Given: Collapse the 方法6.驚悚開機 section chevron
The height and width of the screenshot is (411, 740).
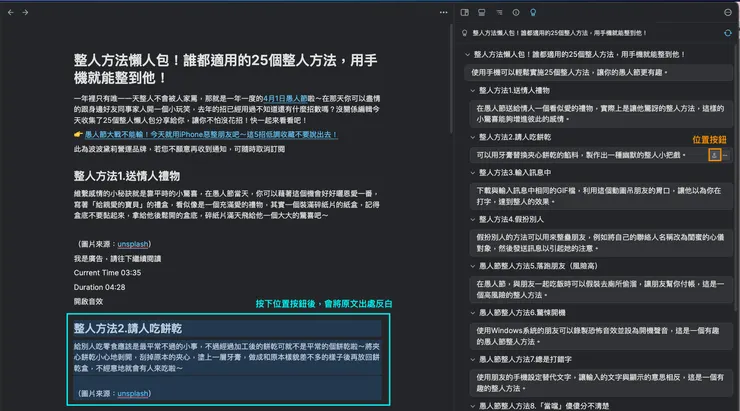Looking at the screenshot, I should 472,312.
